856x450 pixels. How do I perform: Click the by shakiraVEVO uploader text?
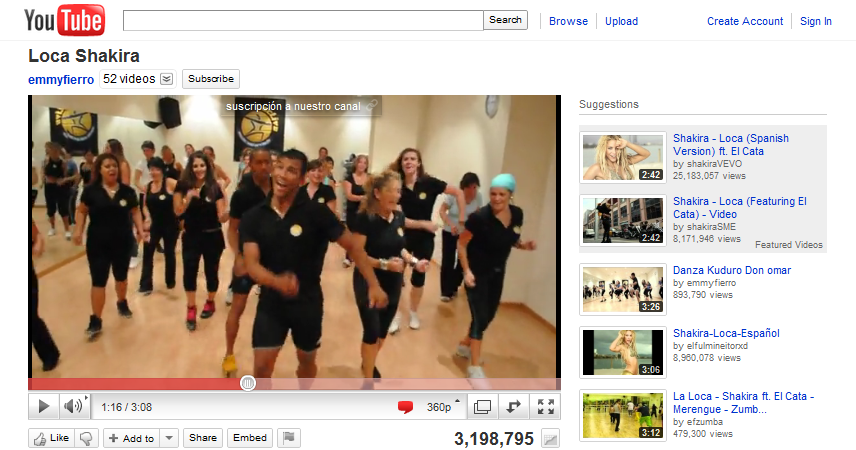tap(708, 163)
